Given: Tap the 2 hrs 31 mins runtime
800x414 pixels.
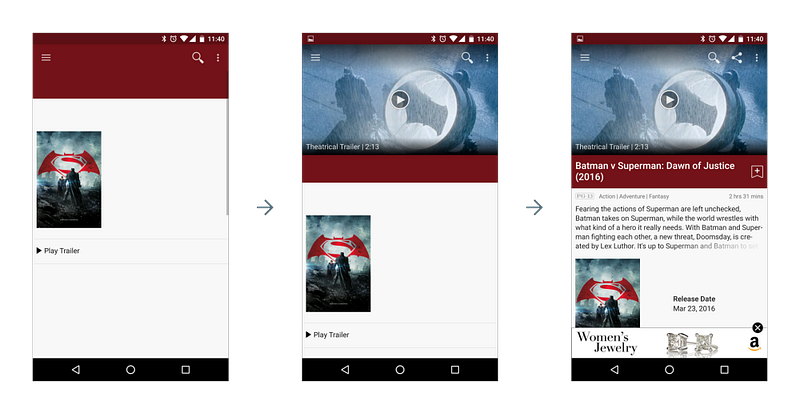Looking at the screenshot, I should coord(746,196).
